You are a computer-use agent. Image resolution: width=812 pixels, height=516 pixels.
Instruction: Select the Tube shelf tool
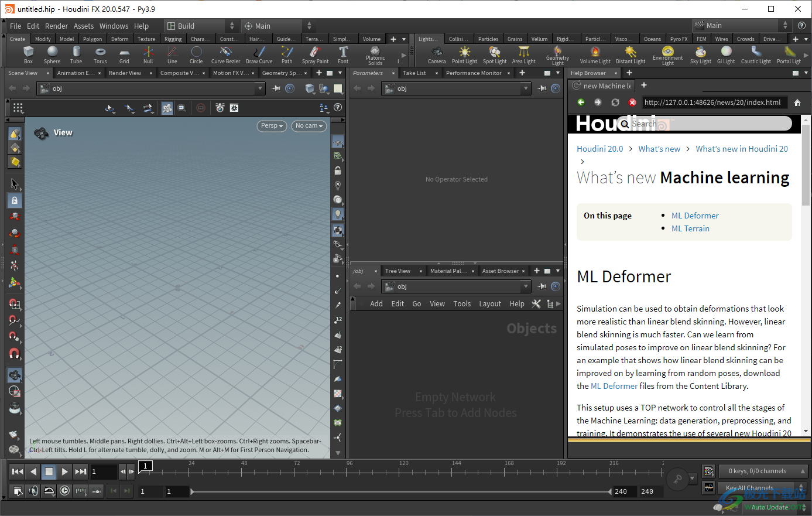click(76, 55)
